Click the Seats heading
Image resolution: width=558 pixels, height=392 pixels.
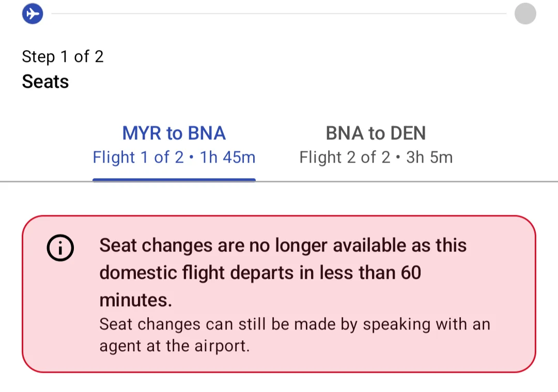pyautogui.click(x=45, y=82)
